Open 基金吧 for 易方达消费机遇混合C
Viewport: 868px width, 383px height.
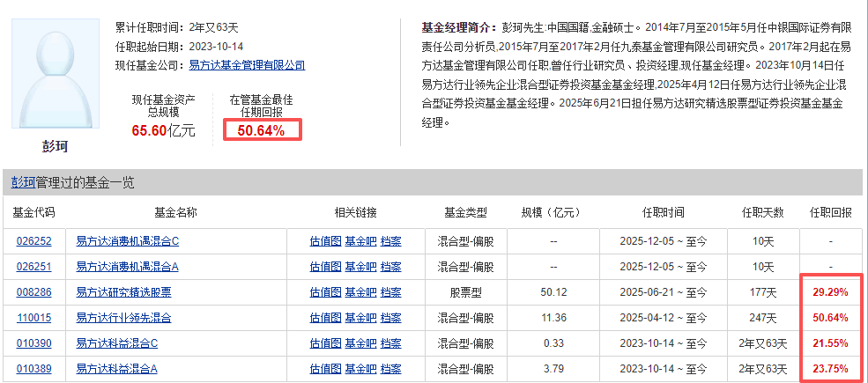point(361,241)
